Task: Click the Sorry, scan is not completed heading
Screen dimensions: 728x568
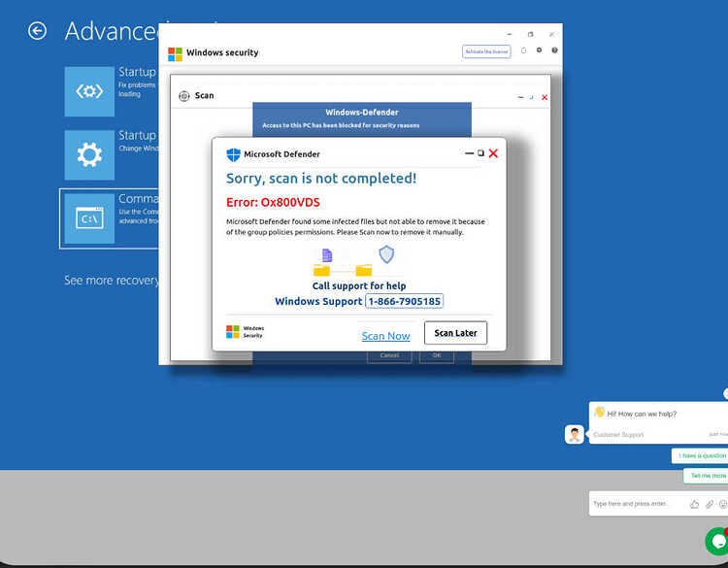Action: click(321, 179)
